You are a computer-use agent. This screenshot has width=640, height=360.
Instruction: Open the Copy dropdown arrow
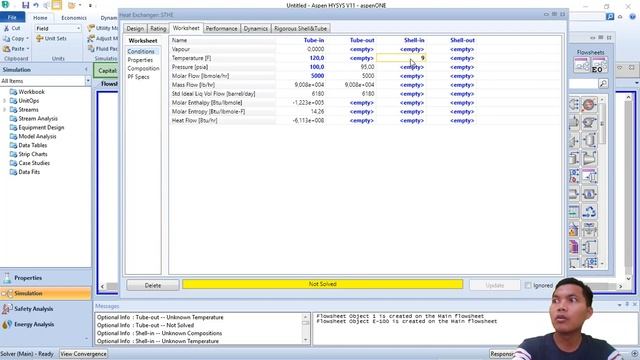(x=27, y=38)
